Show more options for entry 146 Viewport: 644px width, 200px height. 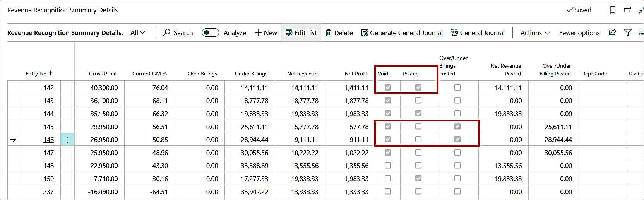67,140
